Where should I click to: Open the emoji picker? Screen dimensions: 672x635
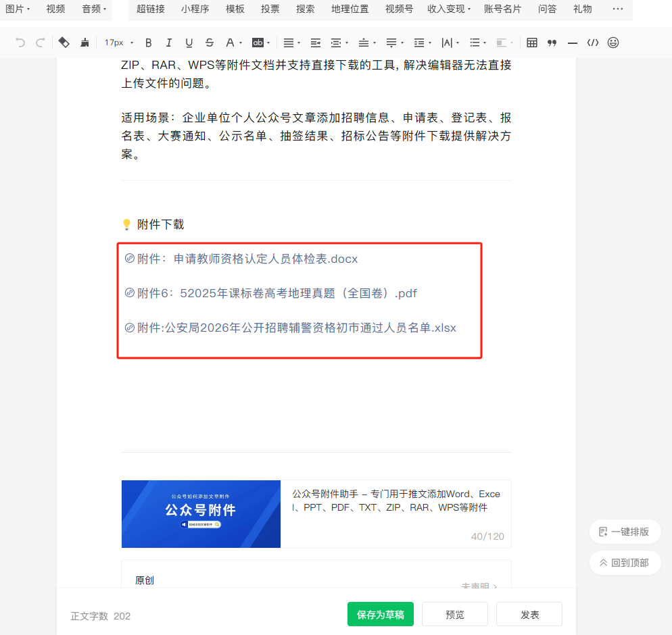[613, 43]
